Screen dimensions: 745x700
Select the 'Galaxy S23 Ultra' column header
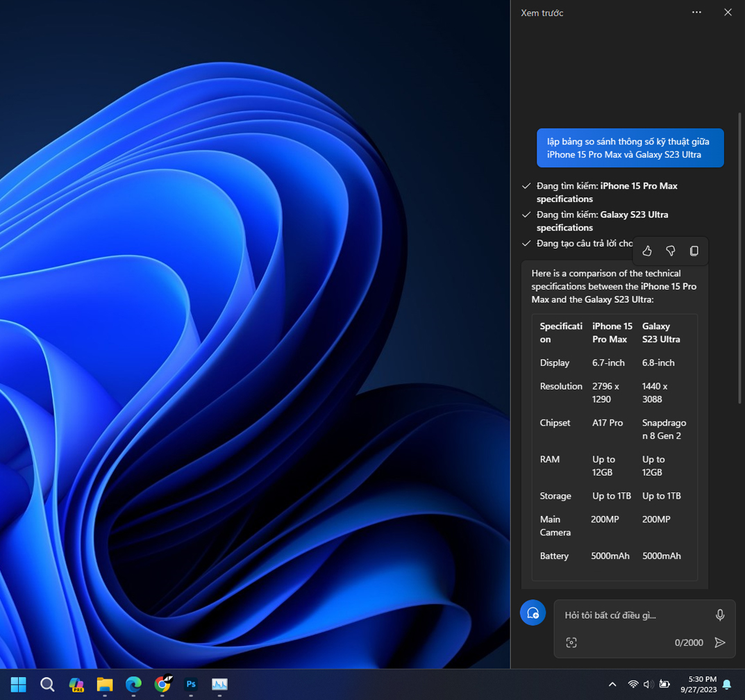[661, 333]
